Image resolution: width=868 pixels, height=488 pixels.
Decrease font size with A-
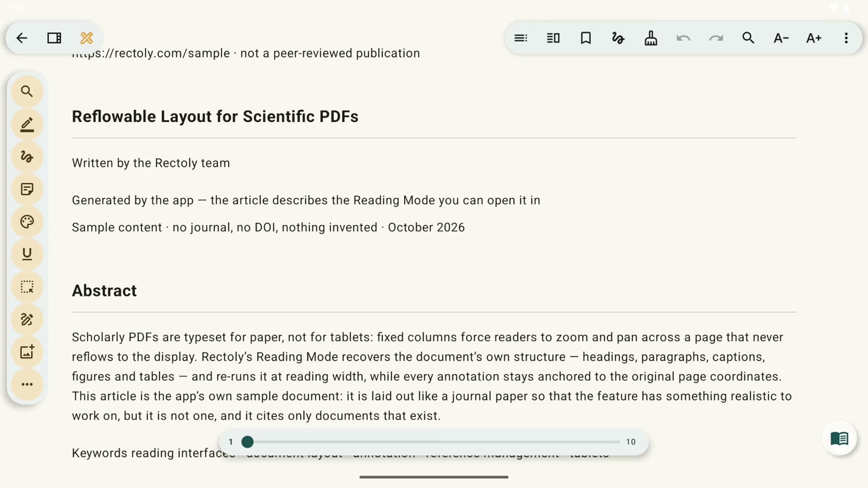(781, 38)
